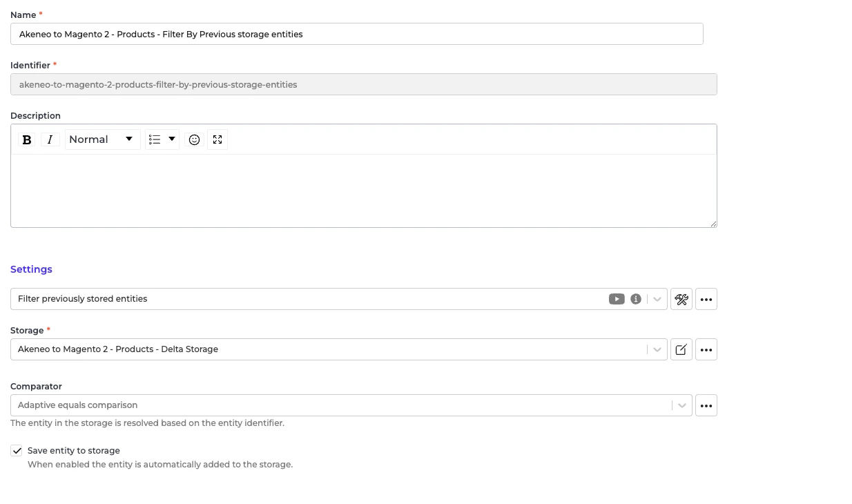Open more options for Comparator

(706, 405)
